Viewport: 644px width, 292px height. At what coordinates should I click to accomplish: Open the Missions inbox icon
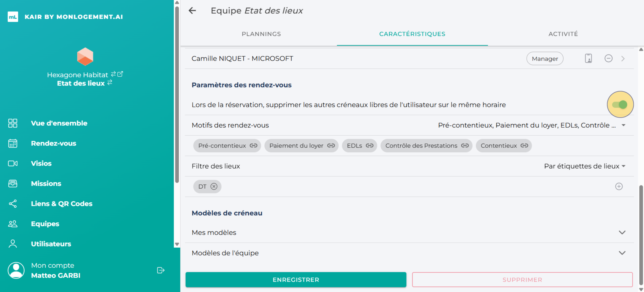tap(12, 183)
